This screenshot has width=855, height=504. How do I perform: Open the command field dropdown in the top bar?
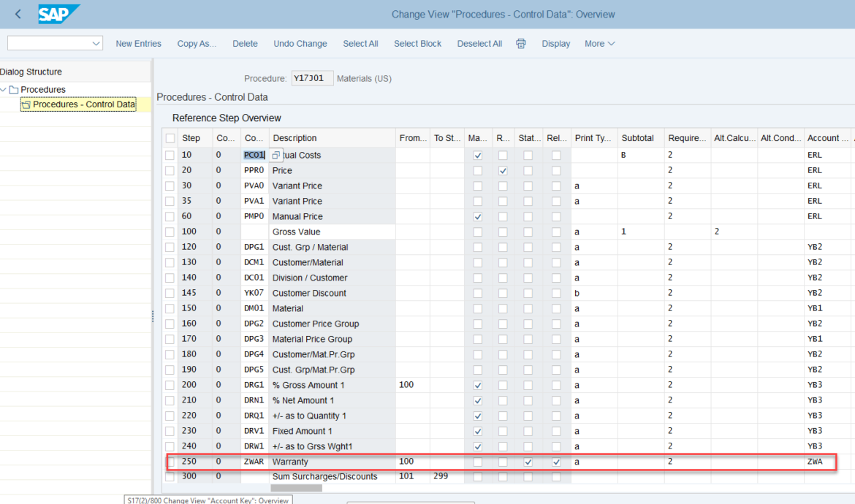coord(96,42)
